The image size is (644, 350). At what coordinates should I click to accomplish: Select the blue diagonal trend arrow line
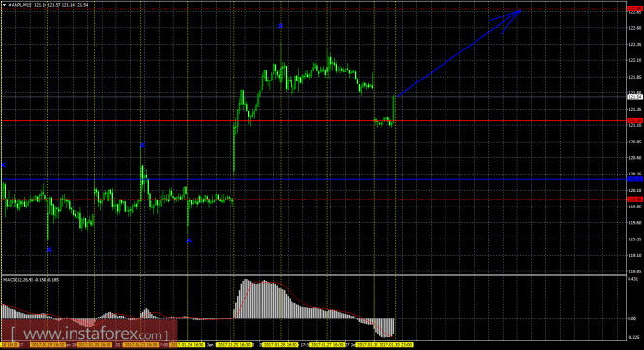point(458,53)
